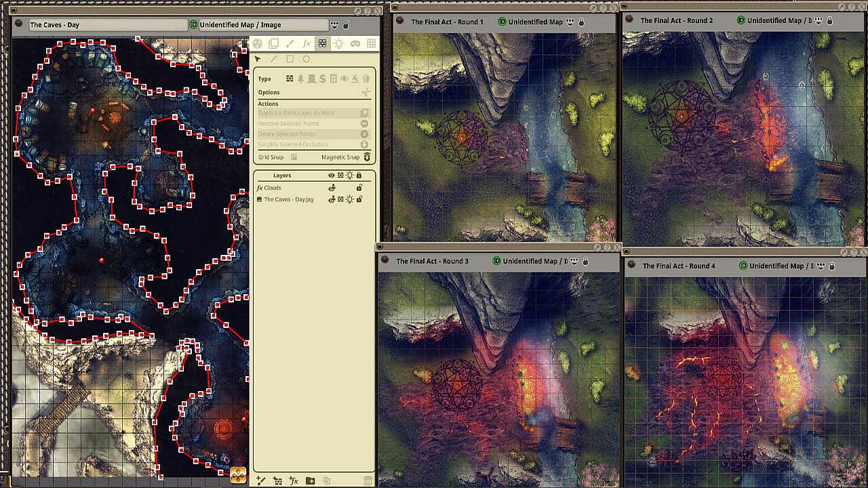
Task: Select the line of sight walls tab
Action: point(322,43)
